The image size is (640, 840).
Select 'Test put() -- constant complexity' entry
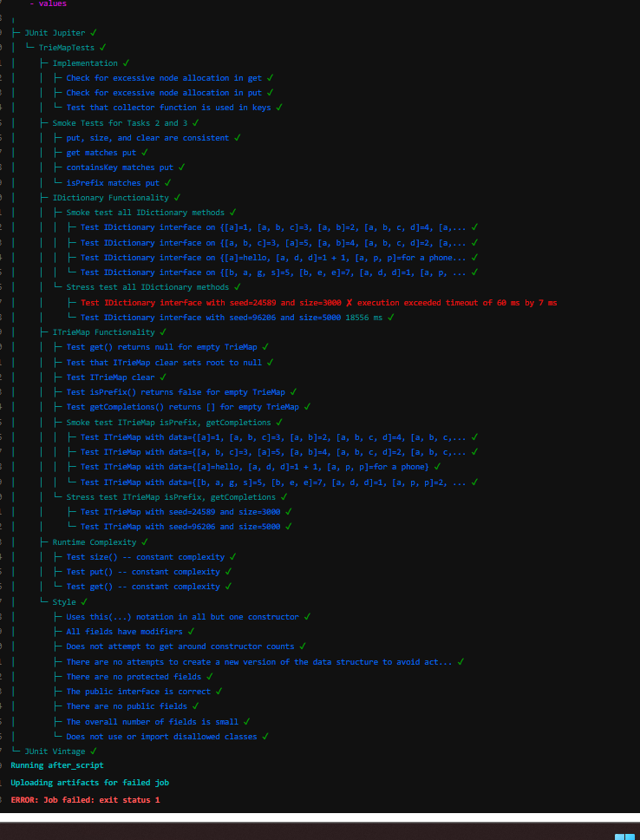[x=144, y=572]
